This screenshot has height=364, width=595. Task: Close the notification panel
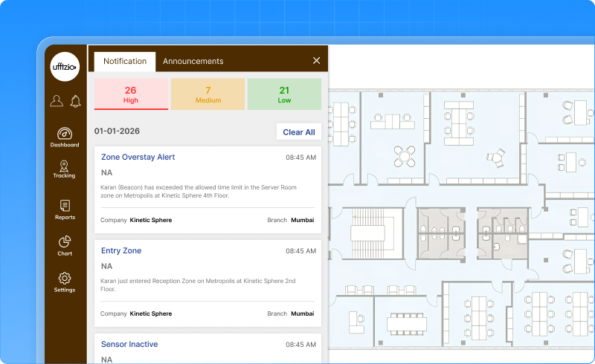[316, 61]
